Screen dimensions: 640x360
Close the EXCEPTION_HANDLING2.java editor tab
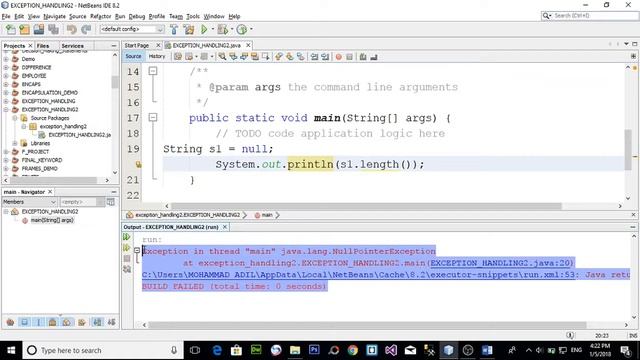point(248,45)
